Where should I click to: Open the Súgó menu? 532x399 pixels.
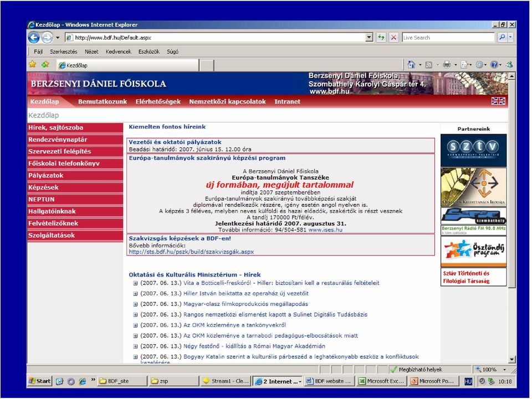[x=172, y=52]
